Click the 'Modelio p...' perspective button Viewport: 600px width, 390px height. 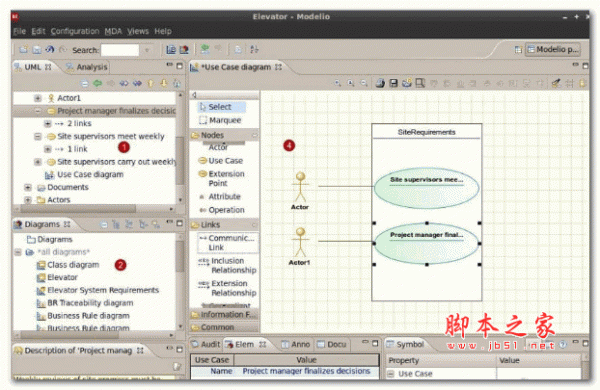(553, 49)
